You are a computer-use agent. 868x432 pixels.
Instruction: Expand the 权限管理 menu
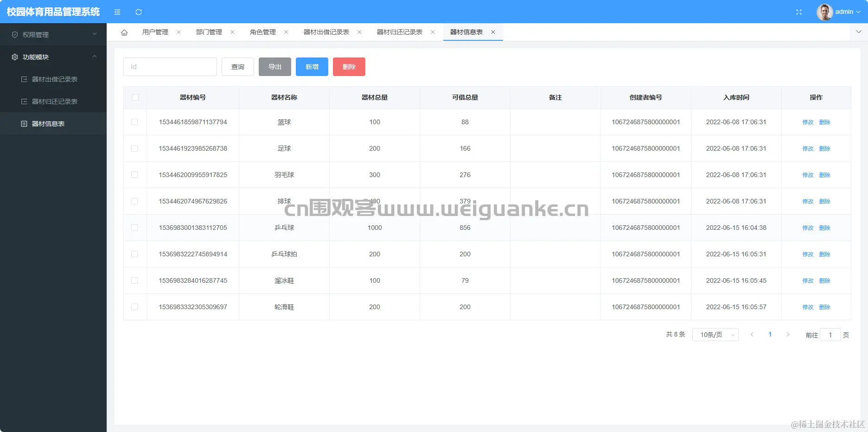point(53,35)
